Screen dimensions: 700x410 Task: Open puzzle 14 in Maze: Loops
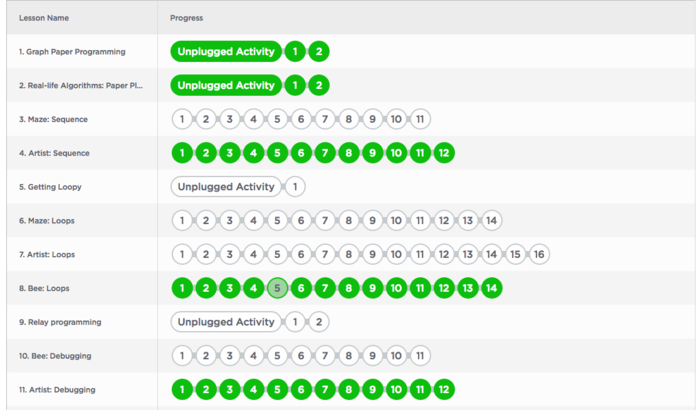coord(491,221)
